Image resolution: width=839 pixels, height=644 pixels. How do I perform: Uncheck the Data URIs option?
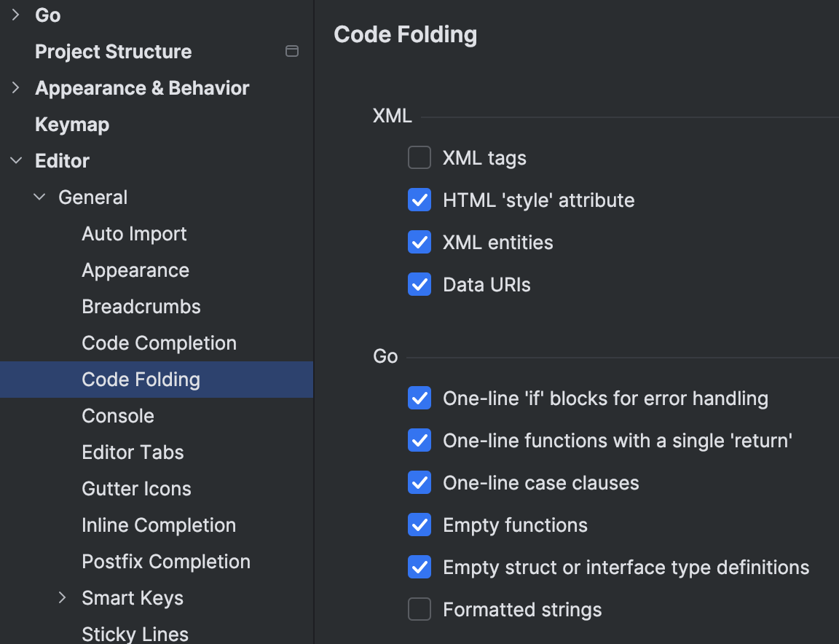(x=419, y=285)
